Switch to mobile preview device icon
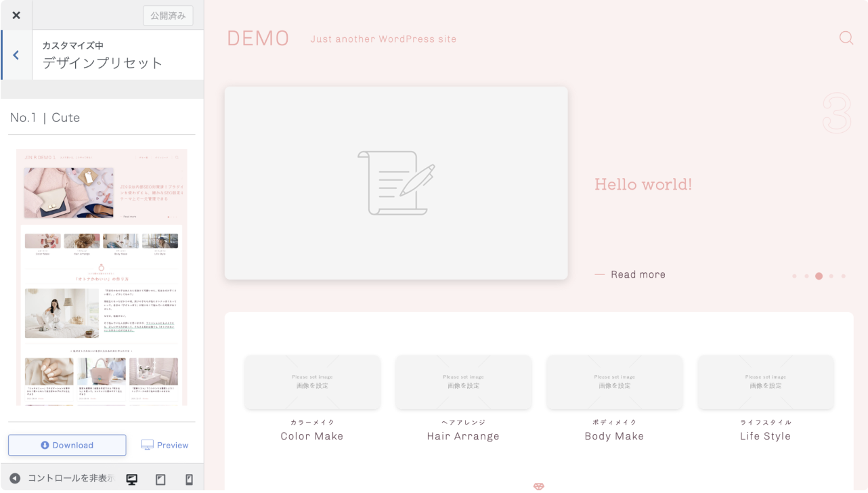Viewport: 868px width, 493px height. (190, 479)
